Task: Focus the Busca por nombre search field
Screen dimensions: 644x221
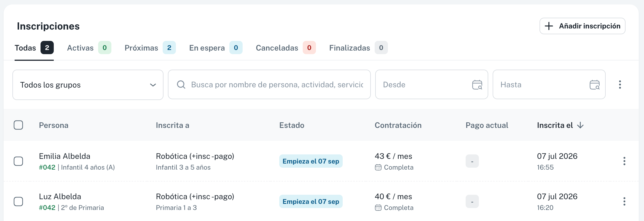Action: pos(269,85)
